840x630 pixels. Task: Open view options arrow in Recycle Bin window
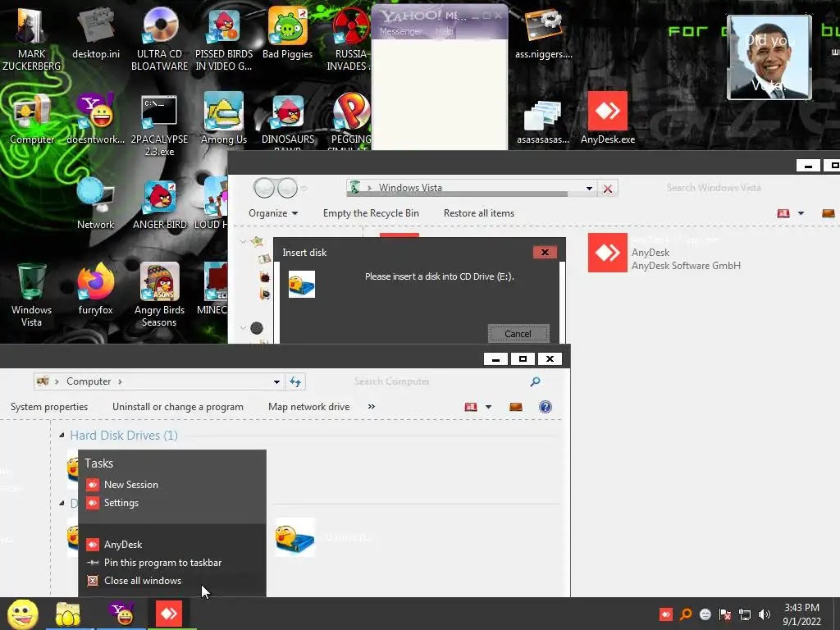pyautogui.click(x=801, y=213)
